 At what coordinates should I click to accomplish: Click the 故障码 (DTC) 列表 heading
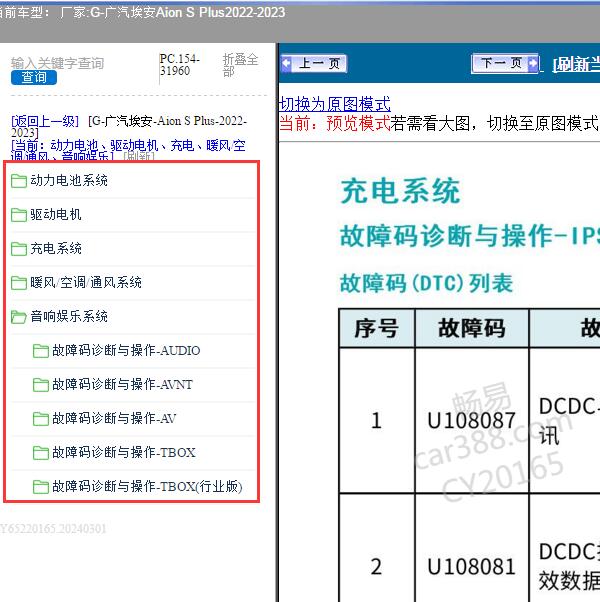click(x=426, y=283)
